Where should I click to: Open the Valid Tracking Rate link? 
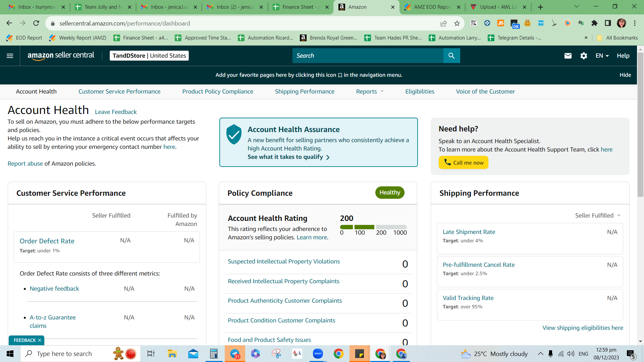(x=468, y=298)
